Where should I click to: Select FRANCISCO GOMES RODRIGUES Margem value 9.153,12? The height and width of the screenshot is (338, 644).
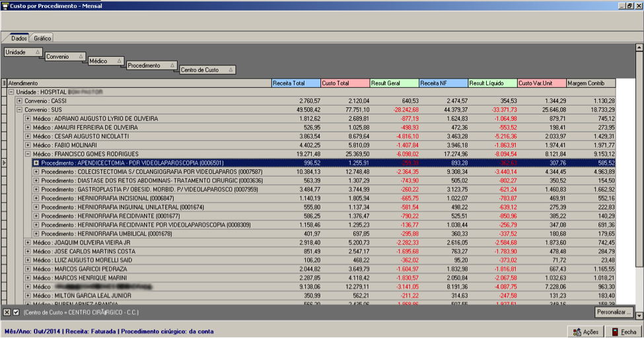[604, 154]
